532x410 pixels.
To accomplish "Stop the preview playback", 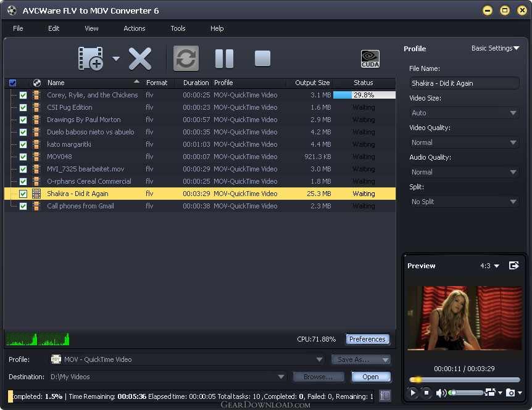I will coord(426,393).
